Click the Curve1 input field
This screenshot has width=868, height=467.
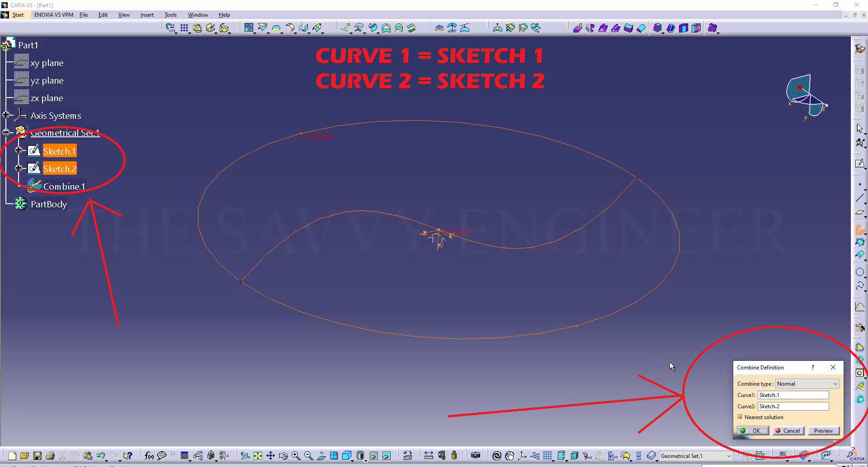coord(793,395)
